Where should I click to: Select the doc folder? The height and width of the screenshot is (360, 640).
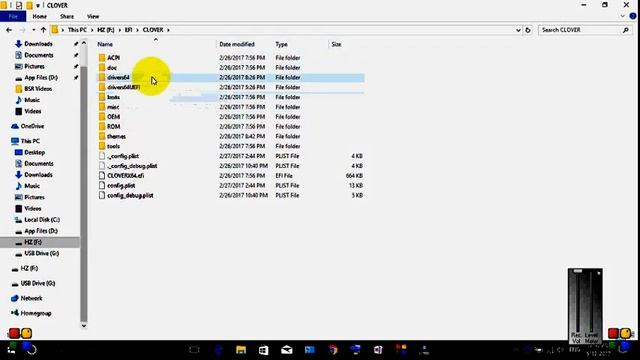click(x=112, y=68)
